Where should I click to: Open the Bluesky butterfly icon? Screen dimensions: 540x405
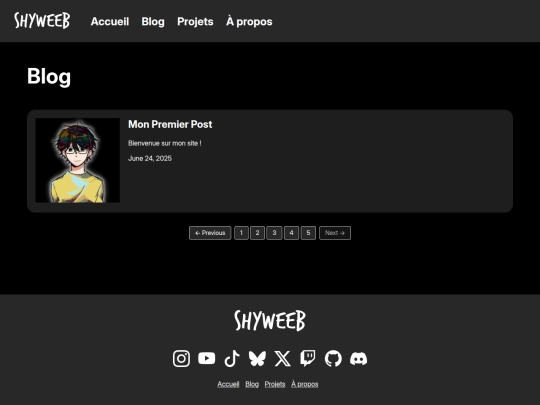[x=257, y=359]
